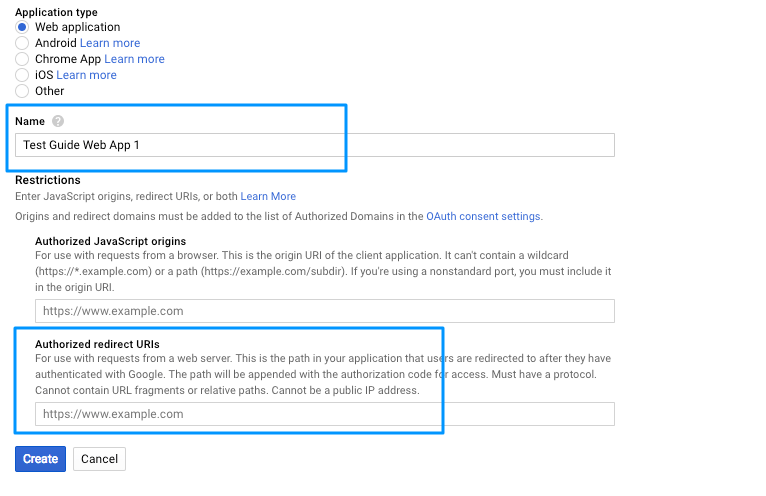This screenshot has height=496, width=766.
Task: Open the Restrictions Learn More link
Action: [268, 196]
